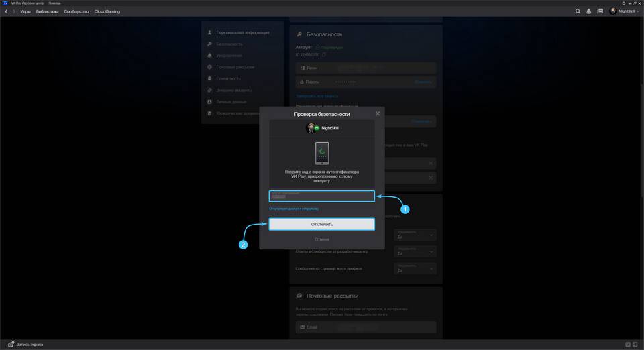Click the end all sessions link
The height and width of the screenshot is (350, 644).
317,96
